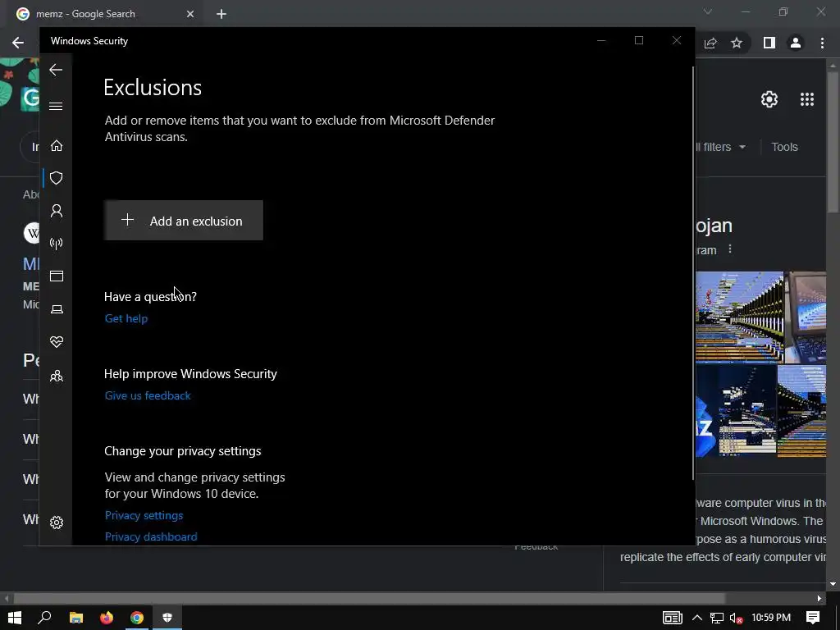
Task: Click Windows Security taskbar icon
Action: point(167,618)
